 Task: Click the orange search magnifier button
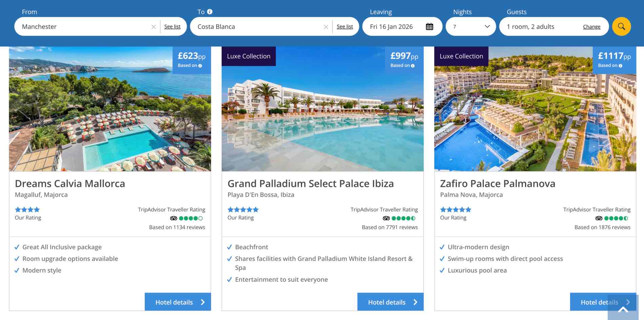[621, 26]
